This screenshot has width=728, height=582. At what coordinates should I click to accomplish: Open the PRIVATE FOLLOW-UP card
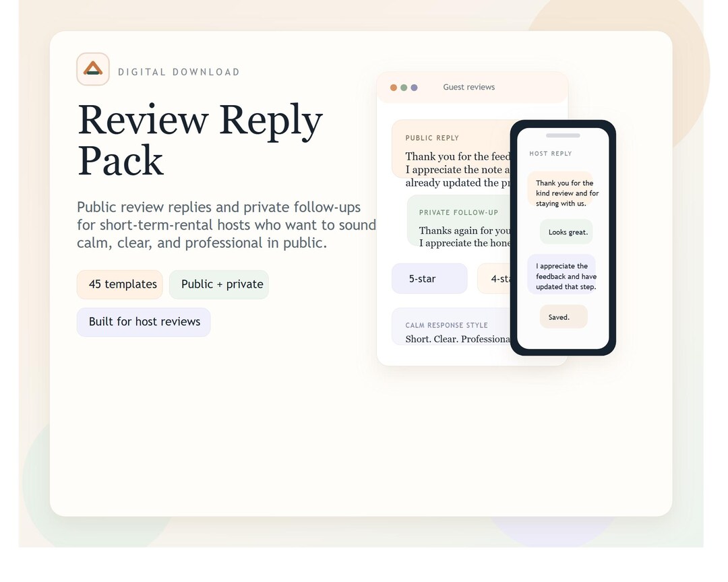(459, 221)
